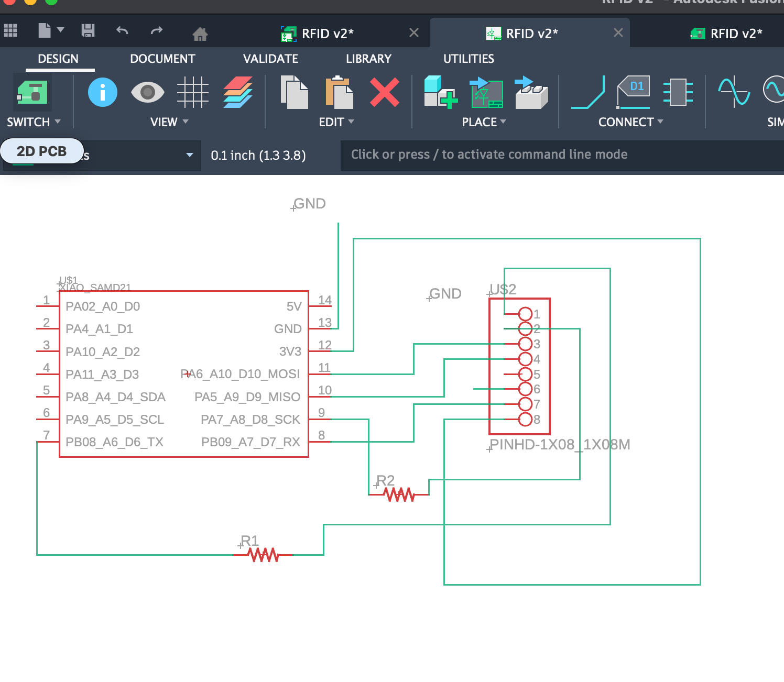Click the Add Part component icon

pyautogui.click(x=440, y=93)
